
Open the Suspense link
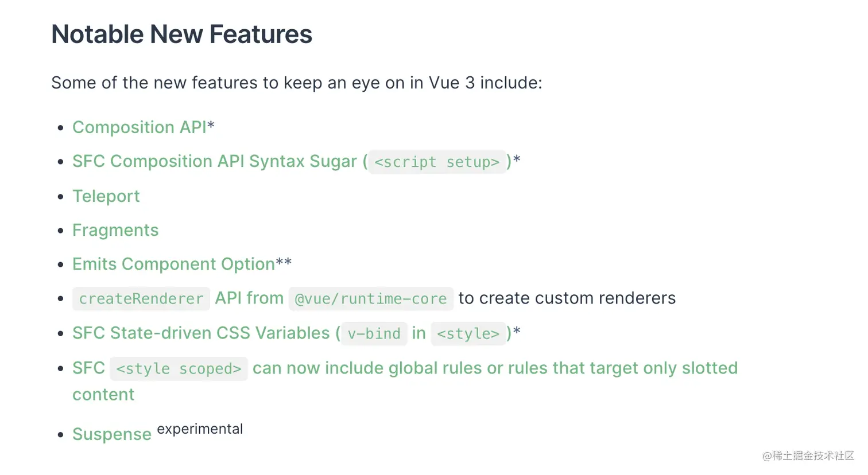pyautogui.click(x=112, y=434)
